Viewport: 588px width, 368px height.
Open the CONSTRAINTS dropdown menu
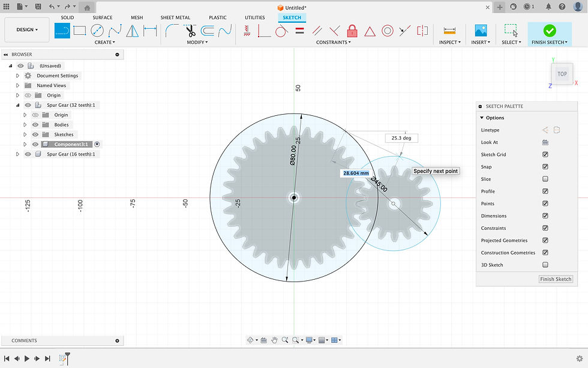334,43
